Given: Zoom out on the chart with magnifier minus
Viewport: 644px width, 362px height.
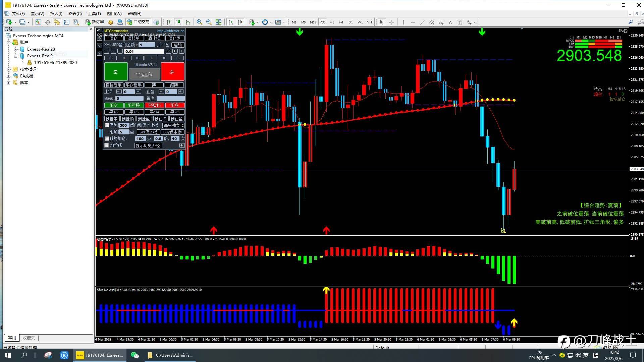Looking at the screenshot, I should (209, 22).
